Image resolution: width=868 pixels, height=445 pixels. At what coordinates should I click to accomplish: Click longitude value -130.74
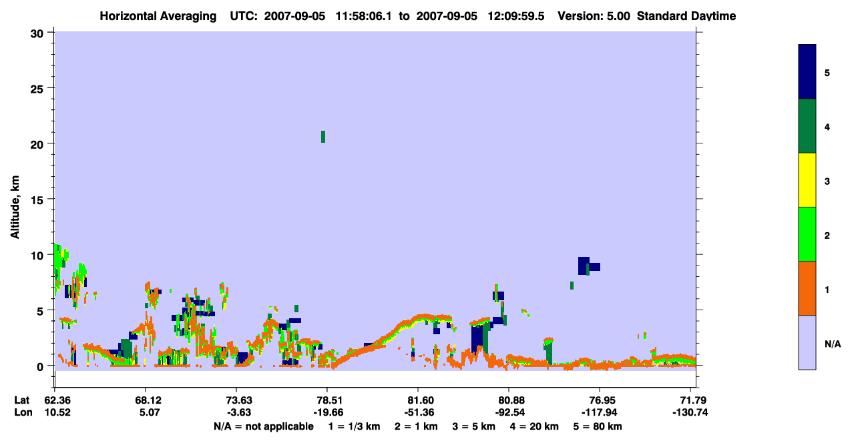click(x=690, y=412)
